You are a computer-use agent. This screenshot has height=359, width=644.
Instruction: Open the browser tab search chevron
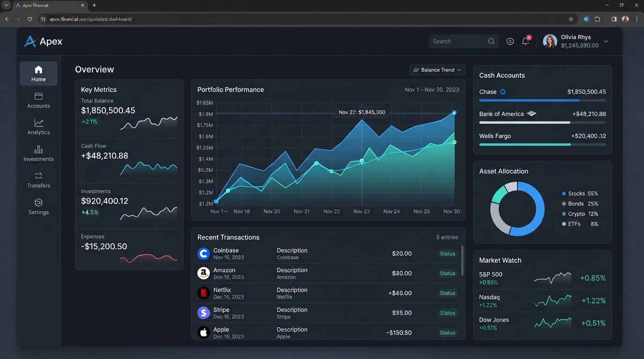(x=7, y=5)
